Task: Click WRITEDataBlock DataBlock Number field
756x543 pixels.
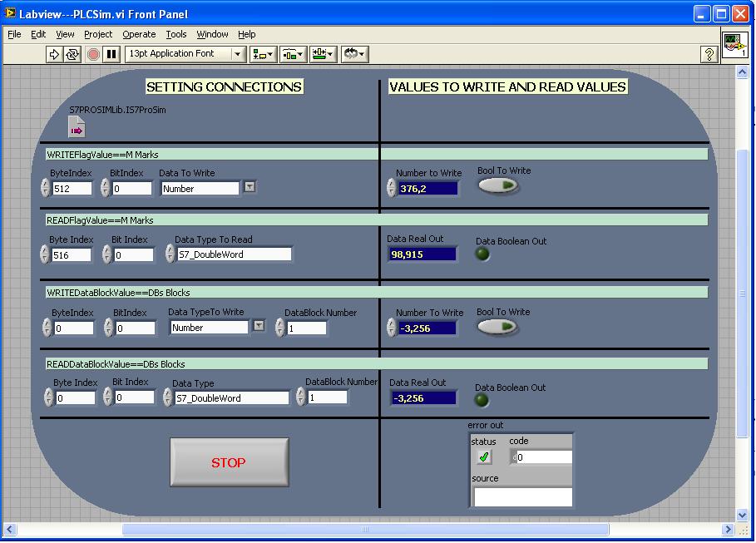Action: (306, 328)
